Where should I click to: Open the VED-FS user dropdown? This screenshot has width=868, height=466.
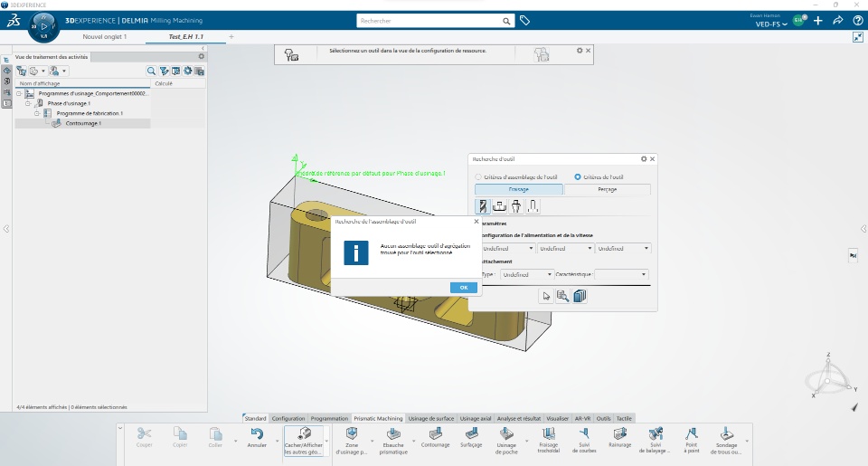pos(771,24)
